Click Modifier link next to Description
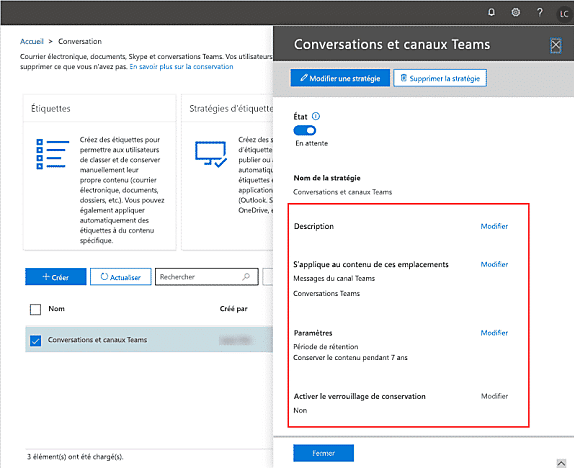 [x=494, y=226]
